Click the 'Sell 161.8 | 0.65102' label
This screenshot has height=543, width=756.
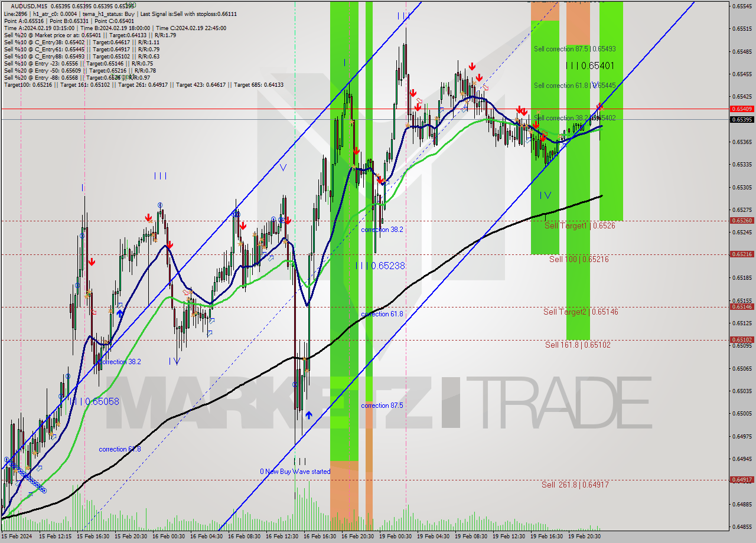578,345
